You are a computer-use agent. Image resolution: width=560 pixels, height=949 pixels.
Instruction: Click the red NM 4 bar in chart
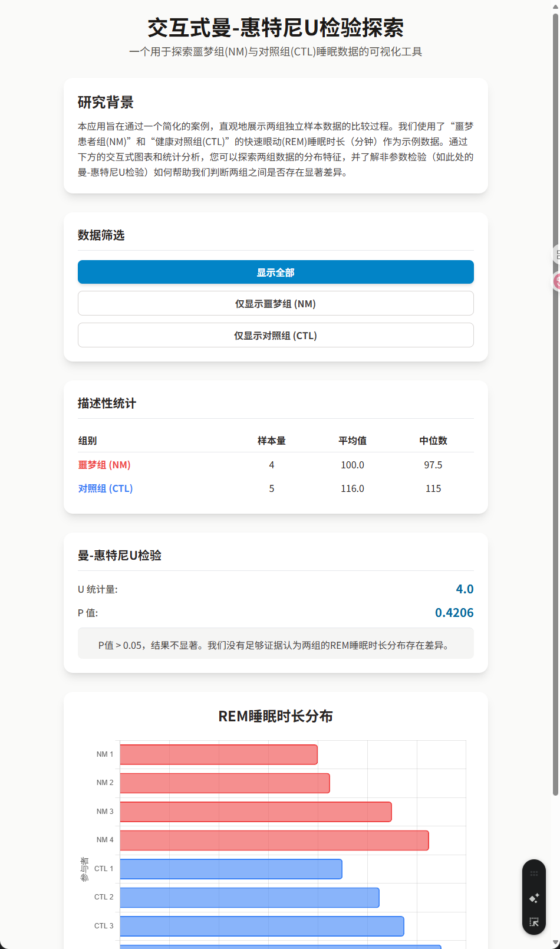[x=274, y=840]
